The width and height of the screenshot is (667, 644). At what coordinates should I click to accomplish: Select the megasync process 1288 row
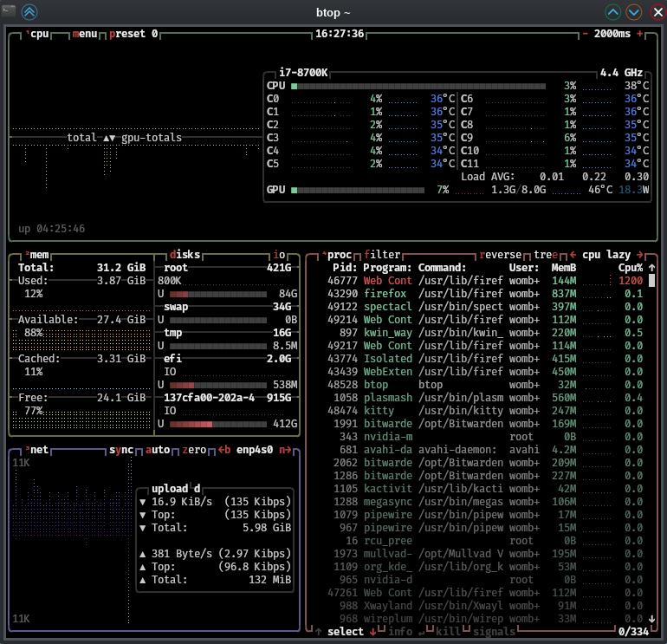coord(485,501)
